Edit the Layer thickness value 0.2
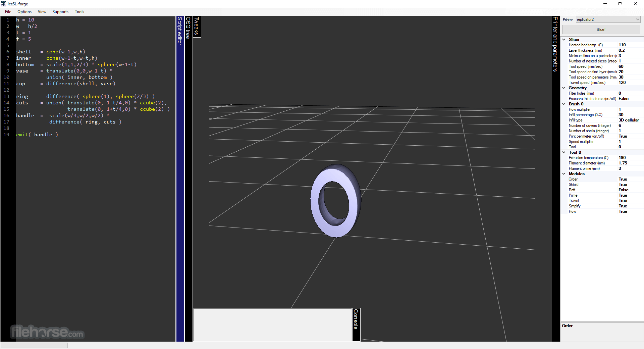The image size is (644, 349). point(622,50)
